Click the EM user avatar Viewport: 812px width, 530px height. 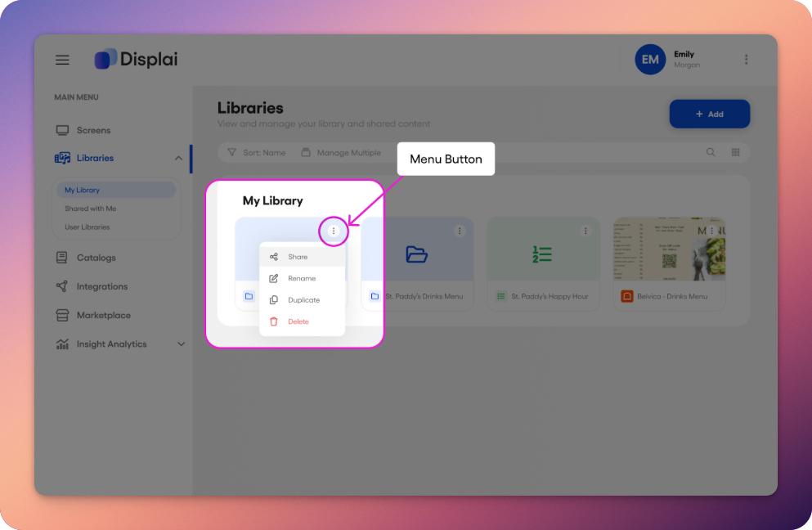tap(650, 60)
